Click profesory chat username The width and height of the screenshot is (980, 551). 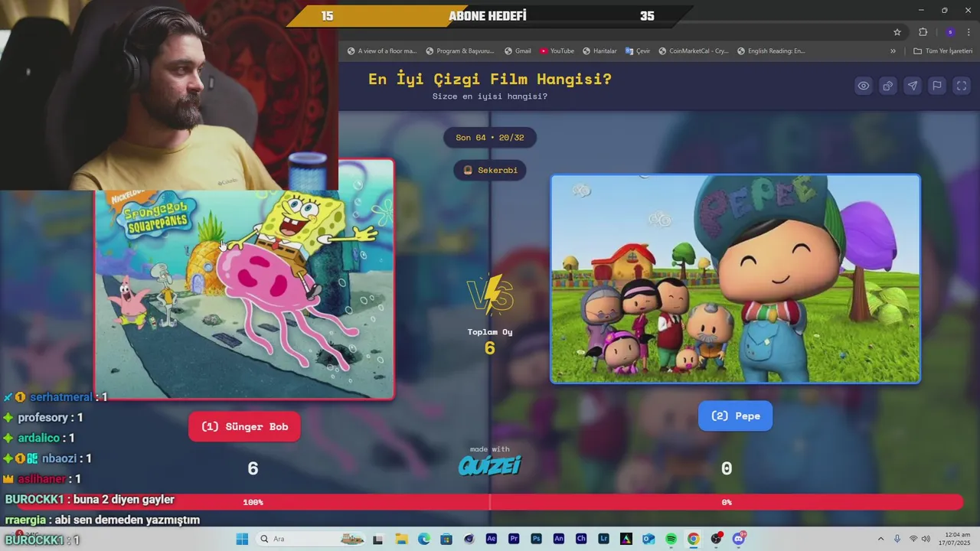[x=43, y=418]
